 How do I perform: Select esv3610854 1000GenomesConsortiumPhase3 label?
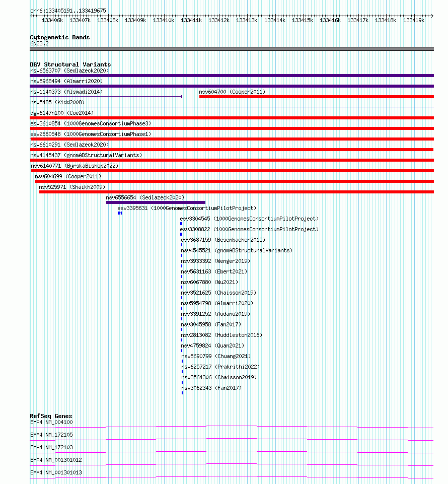(x=91, y=123)
